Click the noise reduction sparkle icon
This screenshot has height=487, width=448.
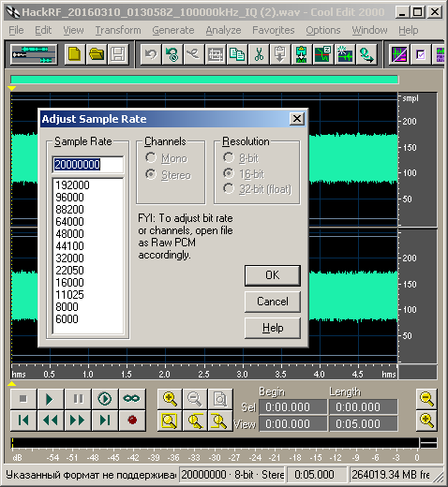(x=345, y=54)
